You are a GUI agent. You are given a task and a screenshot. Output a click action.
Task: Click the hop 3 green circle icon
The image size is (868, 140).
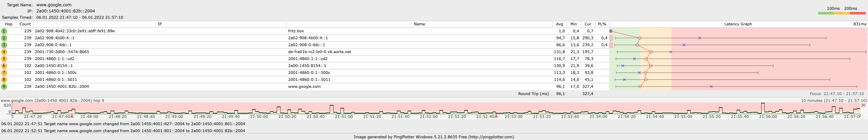click(x=4, y=45)
